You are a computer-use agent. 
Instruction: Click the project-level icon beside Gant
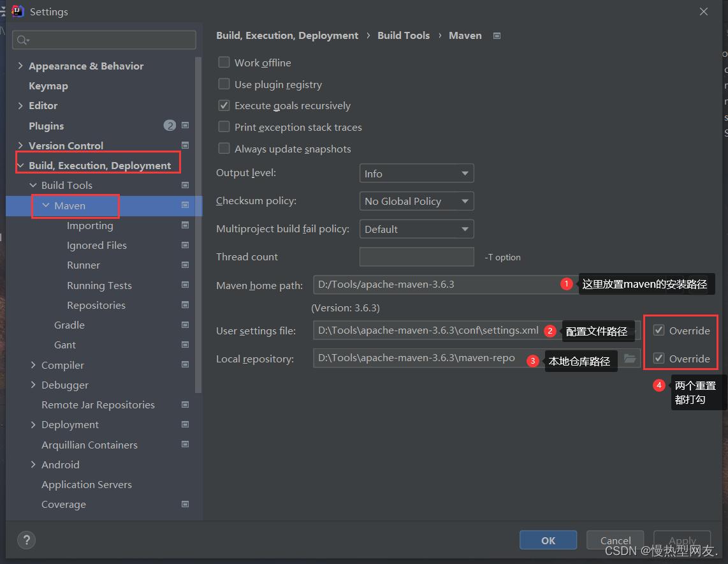[186, 345]
